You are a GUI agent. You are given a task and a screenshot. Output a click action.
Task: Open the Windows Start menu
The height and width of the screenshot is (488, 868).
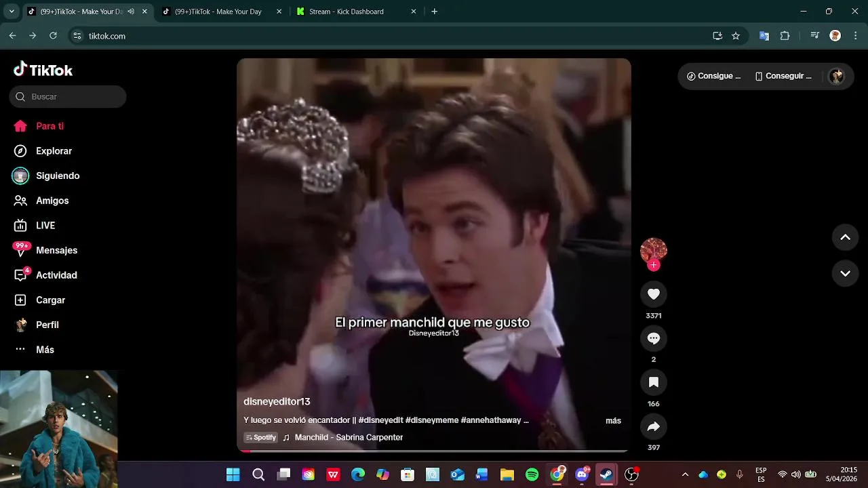click(x=233, y=475)
